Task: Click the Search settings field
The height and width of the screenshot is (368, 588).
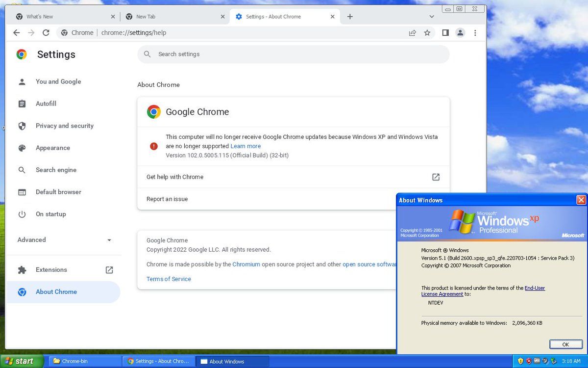Action: click(x=294, y=54)
